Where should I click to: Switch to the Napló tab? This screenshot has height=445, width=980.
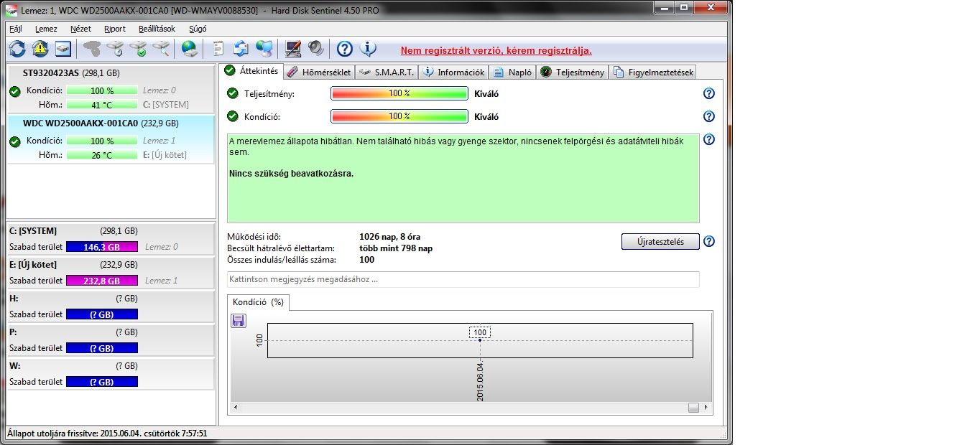tap(512, 72)
